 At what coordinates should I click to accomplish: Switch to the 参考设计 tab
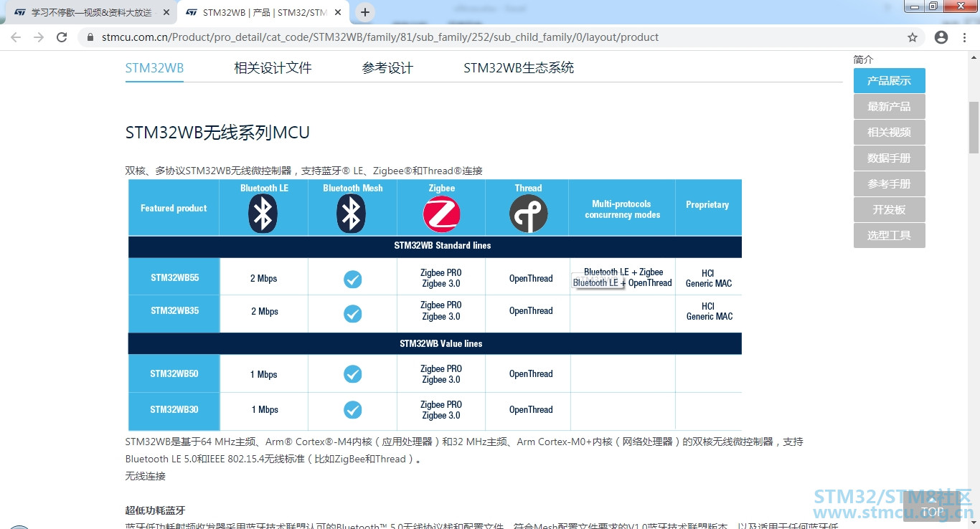[x=387, y=68]
